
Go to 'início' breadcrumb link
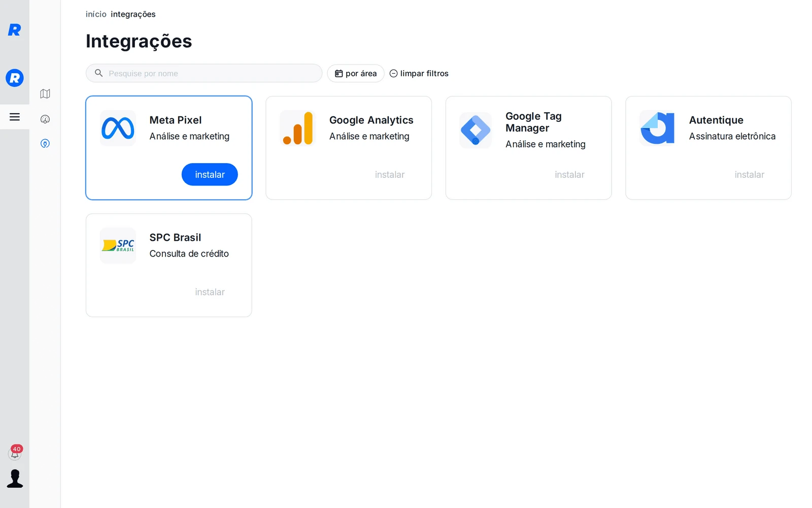pos(96,14)
